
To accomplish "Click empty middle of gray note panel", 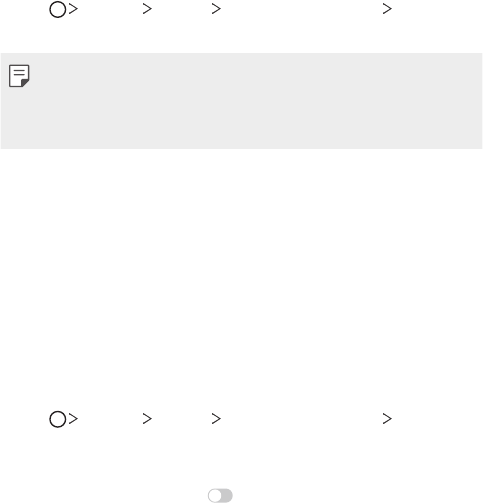I will pos(241,101).
